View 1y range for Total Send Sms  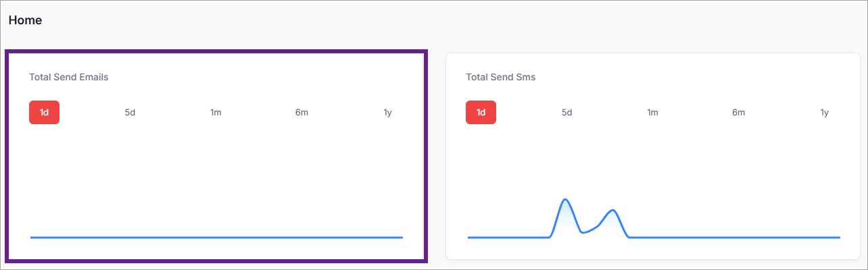[824, 113]
